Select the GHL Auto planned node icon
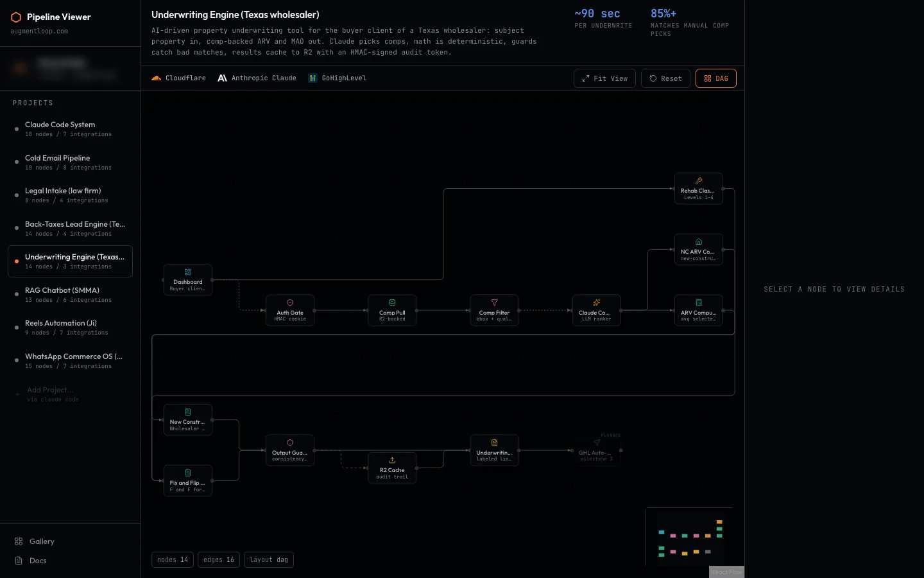 (x=596, y=442)
